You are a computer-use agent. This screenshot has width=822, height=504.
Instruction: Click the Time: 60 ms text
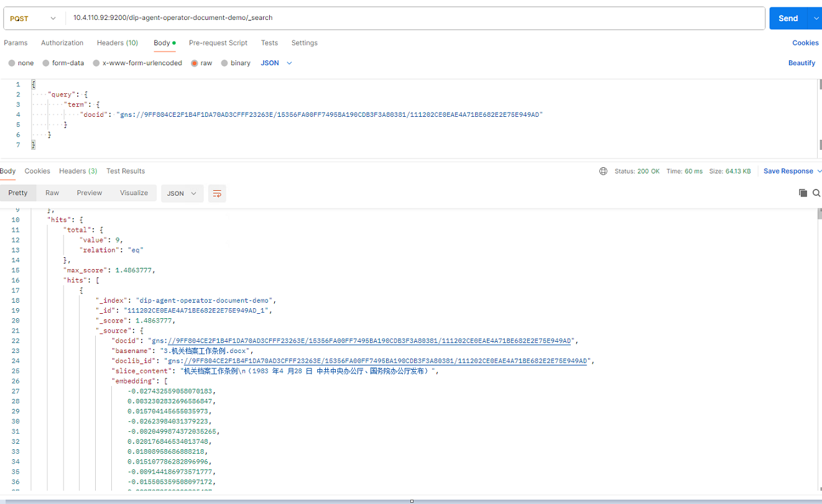[685, 171]
